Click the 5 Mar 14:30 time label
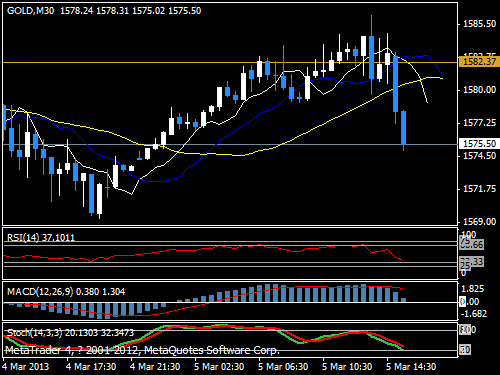The image size is (500, 375). coord(411,367)
